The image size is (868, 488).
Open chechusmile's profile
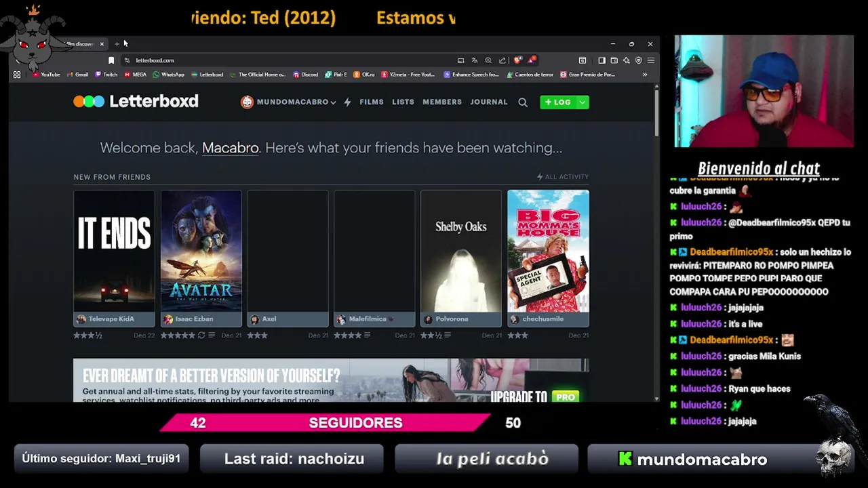coord(537,319)
